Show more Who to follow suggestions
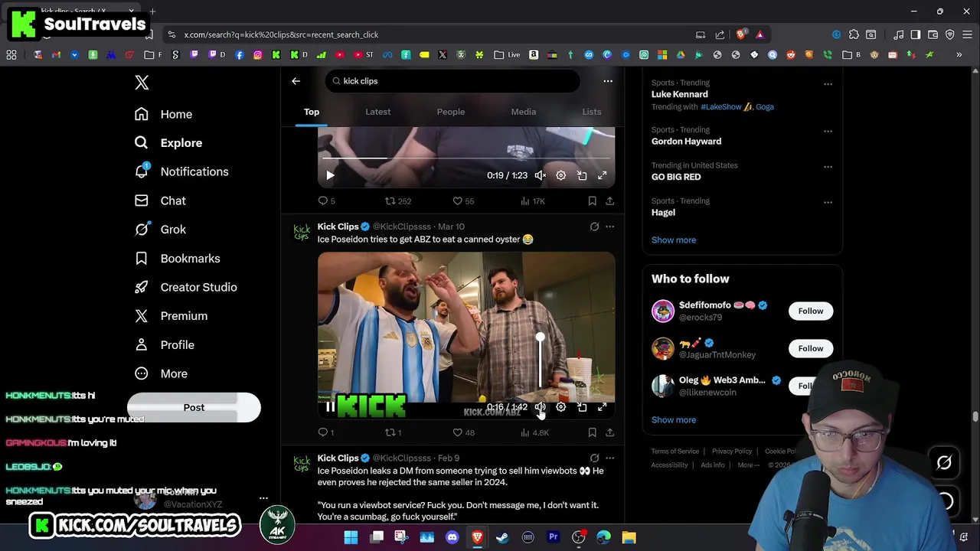980x551 pixels. [x=674, y=420]
